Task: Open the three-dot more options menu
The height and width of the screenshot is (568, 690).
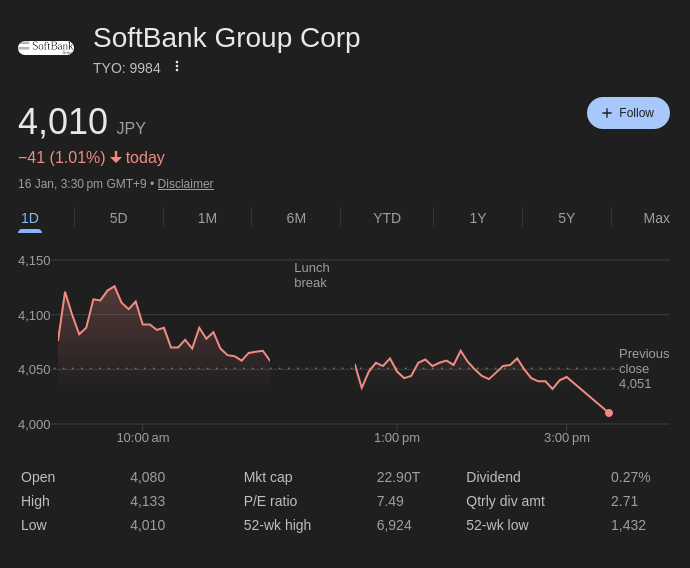Action: coord(177,66)
